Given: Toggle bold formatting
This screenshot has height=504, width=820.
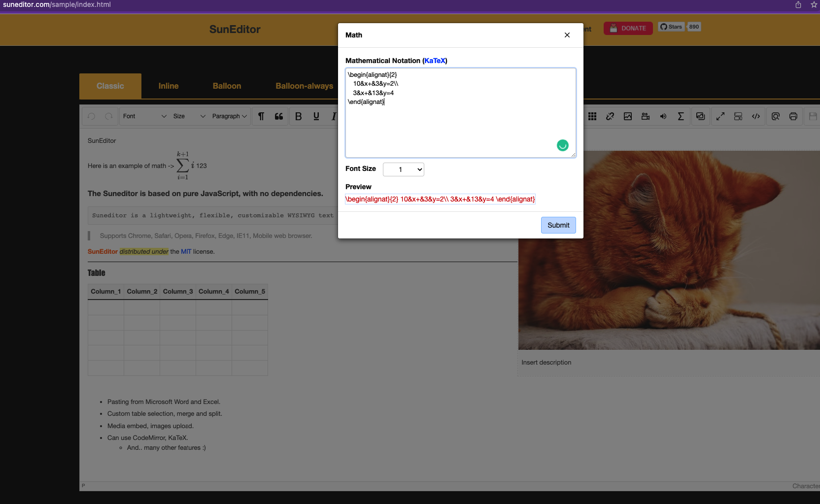Looking at the screenshot, I should pos(298,116).
